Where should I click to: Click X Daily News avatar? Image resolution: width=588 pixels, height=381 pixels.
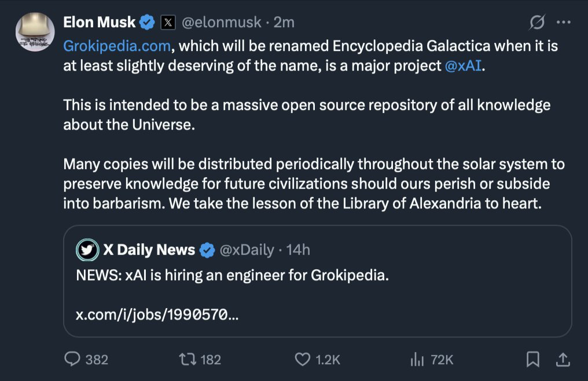(x=87, y=250)
